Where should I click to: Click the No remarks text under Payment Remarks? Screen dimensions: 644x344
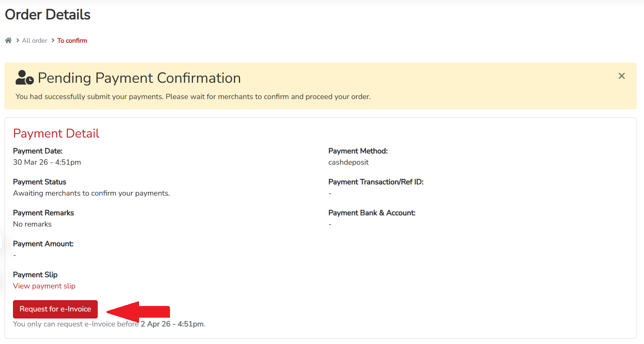(32, 224)
